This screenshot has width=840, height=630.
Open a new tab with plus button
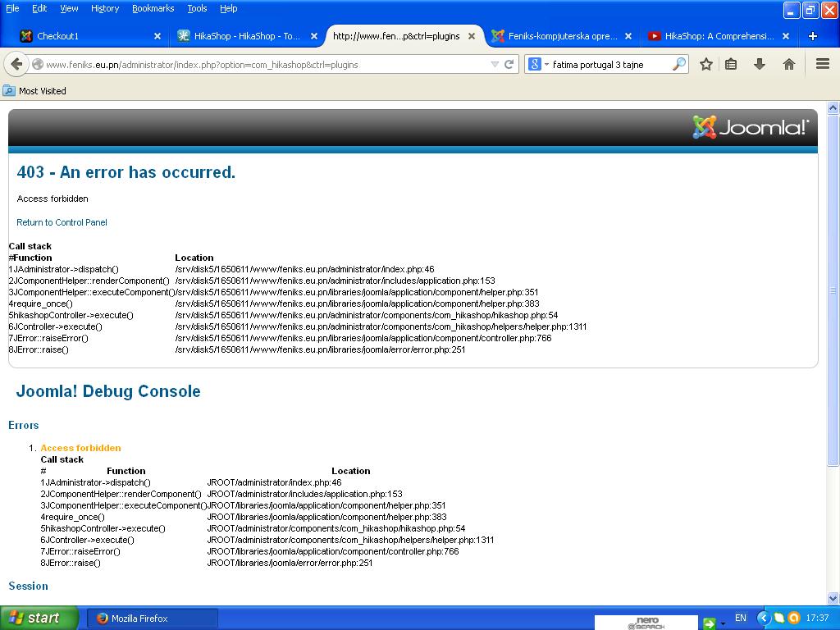click(x=813, y=36)
